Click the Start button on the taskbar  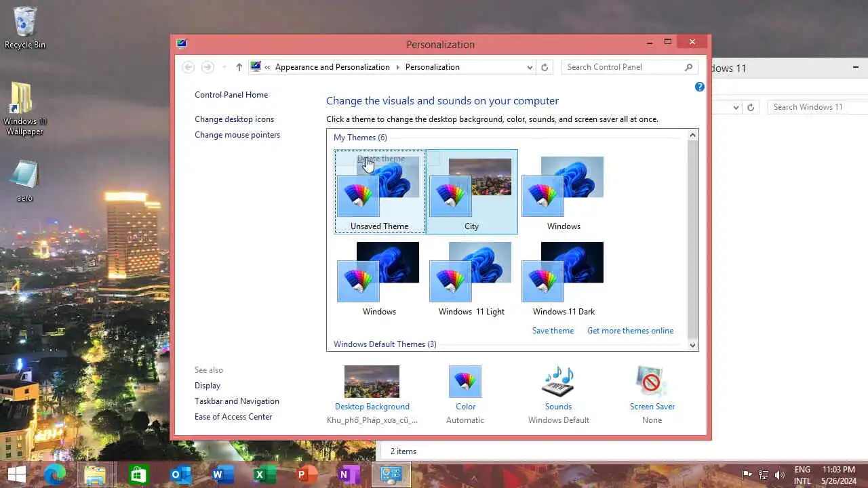tap(16, 474)
